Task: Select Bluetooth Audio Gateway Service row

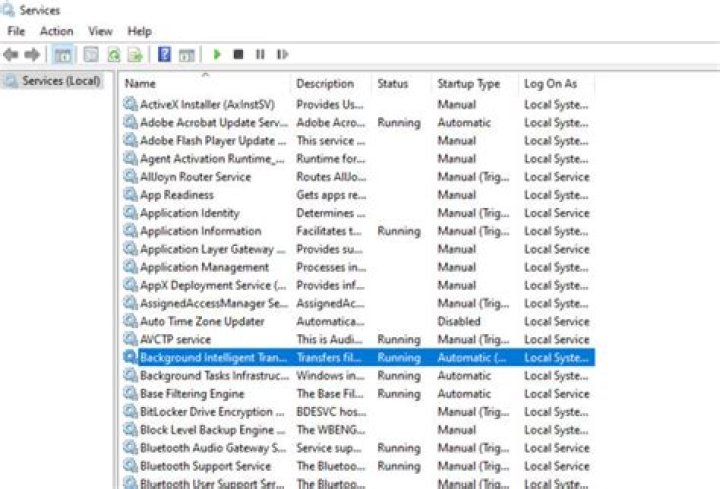Action: [x=359, y=448]
